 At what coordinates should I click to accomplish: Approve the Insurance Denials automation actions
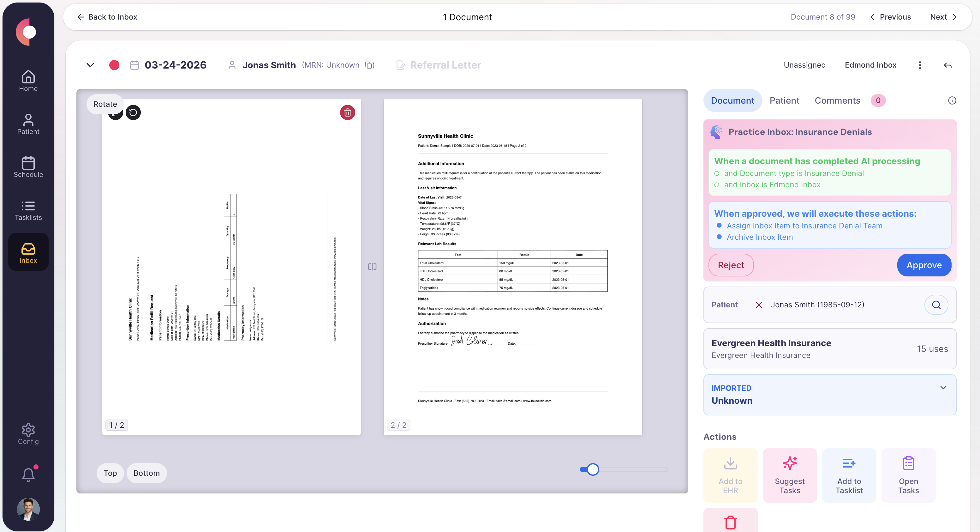(924, 265)
